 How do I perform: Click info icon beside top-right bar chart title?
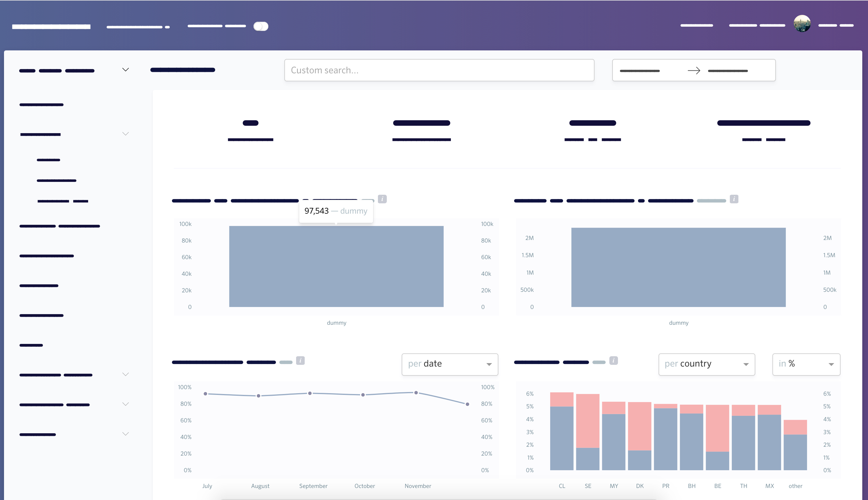pyautogui.click(x=734, y=199)
